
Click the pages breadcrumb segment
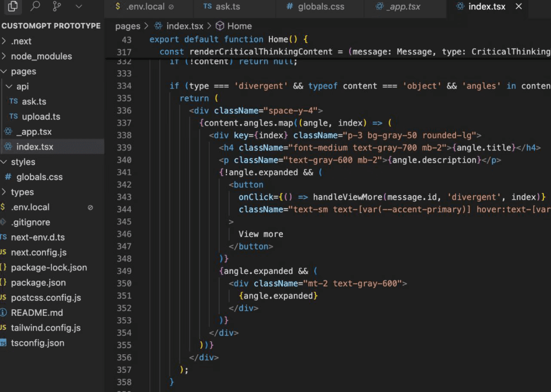point(128,26)
